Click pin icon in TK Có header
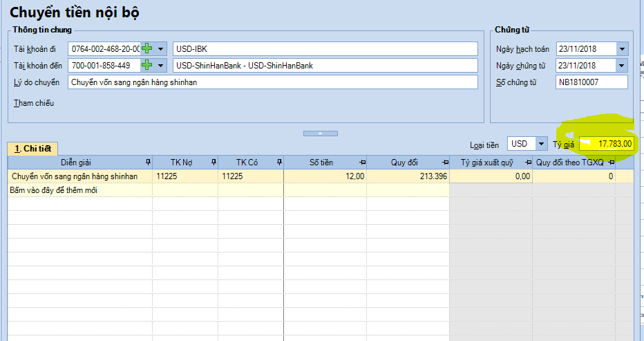Screen dimensions: 644x341 point(278,162)
